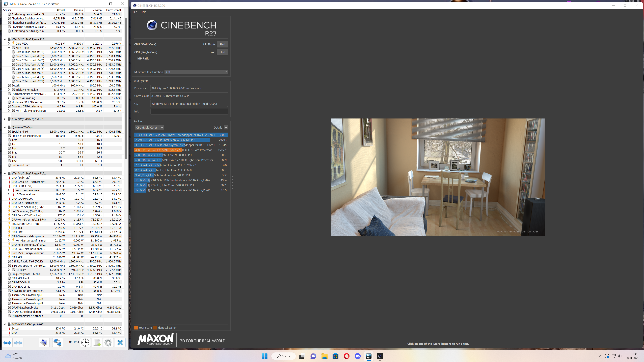
Task: Open the Help menu in Cinebench
Action: point(143,12)
